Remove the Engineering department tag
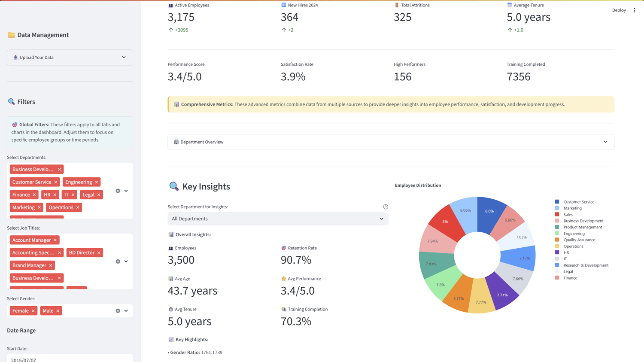Viewport: 644px width, 362px height. pyautogui.click(x=97, y=182)
